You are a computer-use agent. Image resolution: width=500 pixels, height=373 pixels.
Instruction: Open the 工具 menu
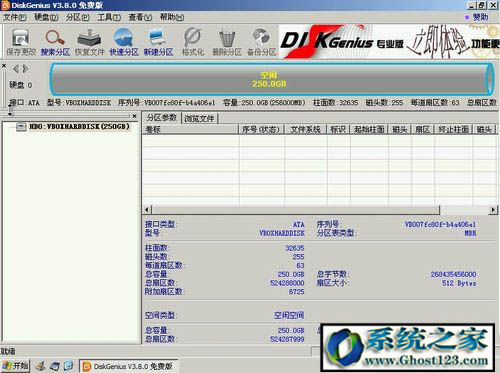point(109,17)
